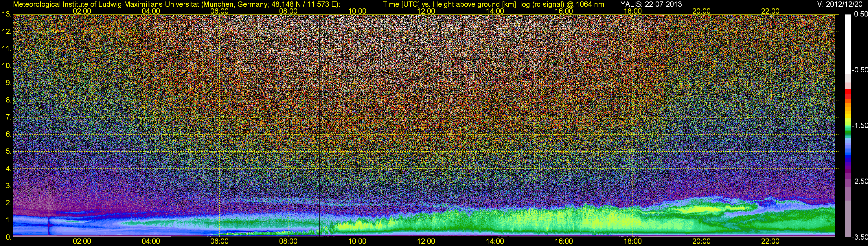Click the 02:00 label on the bottom time axis
Screen dimensions: 868x246
(82, 241)
